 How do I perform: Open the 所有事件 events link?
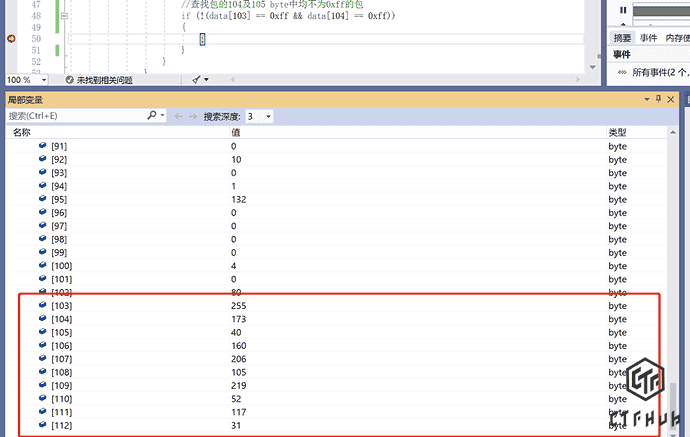659,72
